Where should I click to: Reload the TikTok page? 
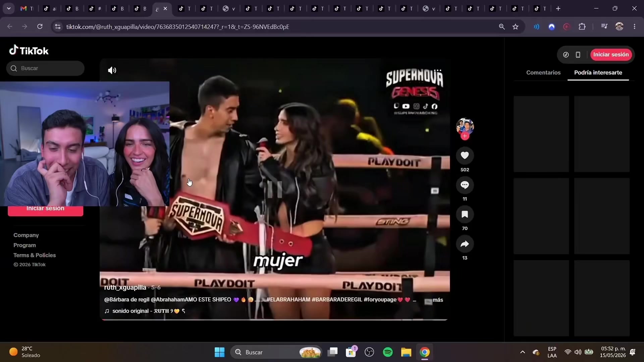click(x=40, y=27)
